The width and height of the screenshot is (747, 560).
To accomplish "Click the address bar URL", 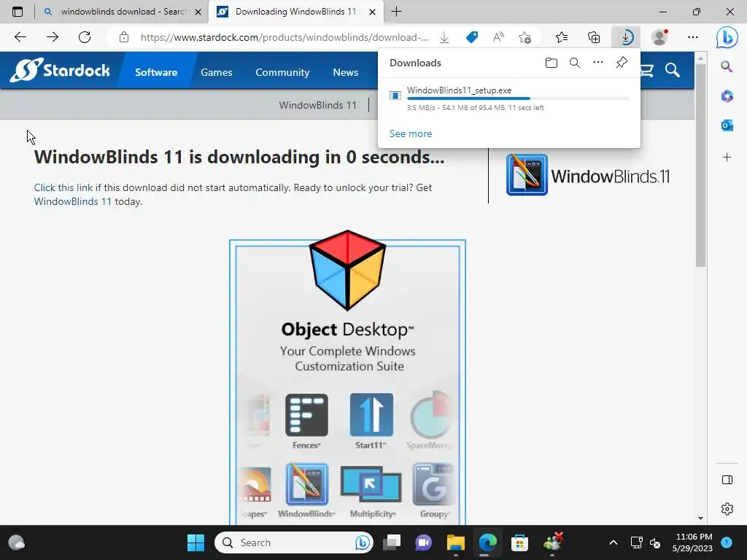I will click(285, 37).
